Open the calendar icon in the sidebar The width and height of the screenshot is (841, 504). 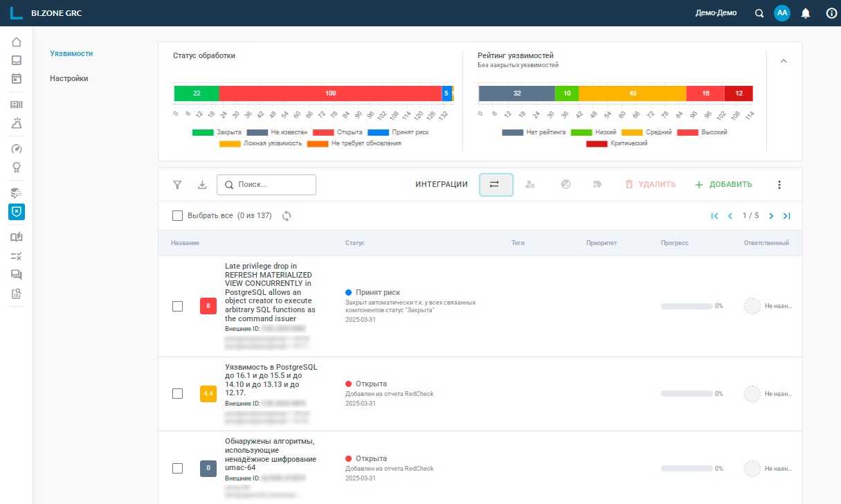point(17,78)
